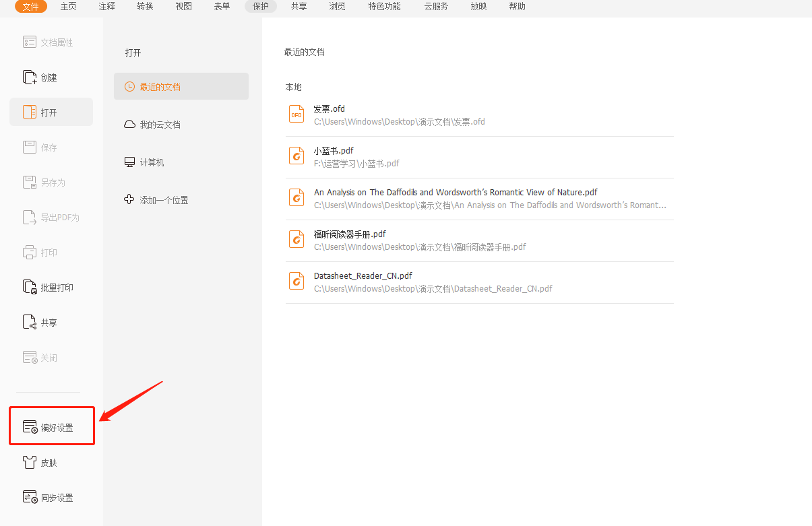Open the 文件 menu tab
The image size is (812, 526).
tap(31, 7)
